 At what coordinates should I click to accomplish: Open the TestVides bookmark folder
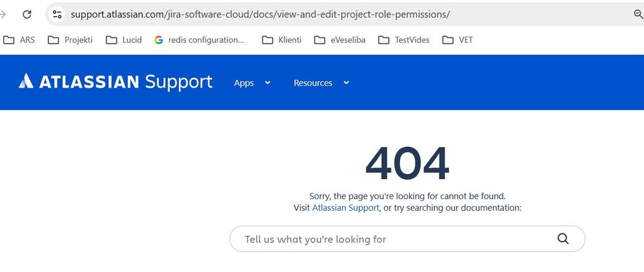[x=404, y=40]
